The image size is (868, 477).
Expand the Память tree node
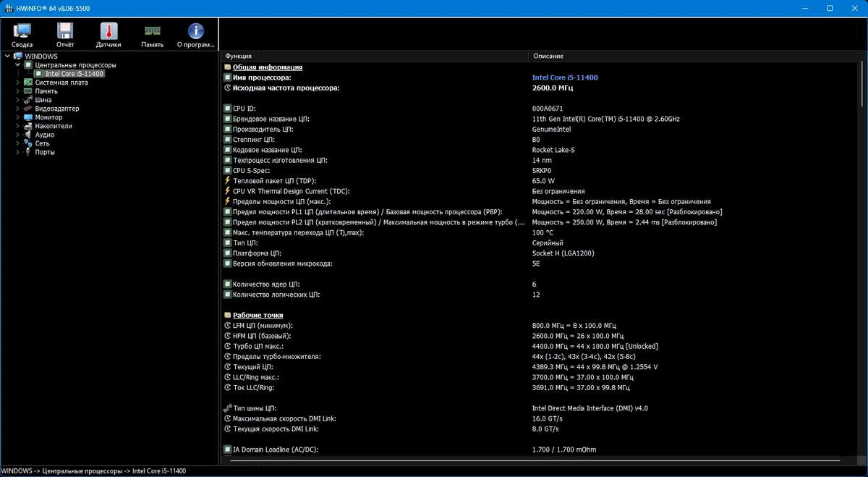coord(18,91)
